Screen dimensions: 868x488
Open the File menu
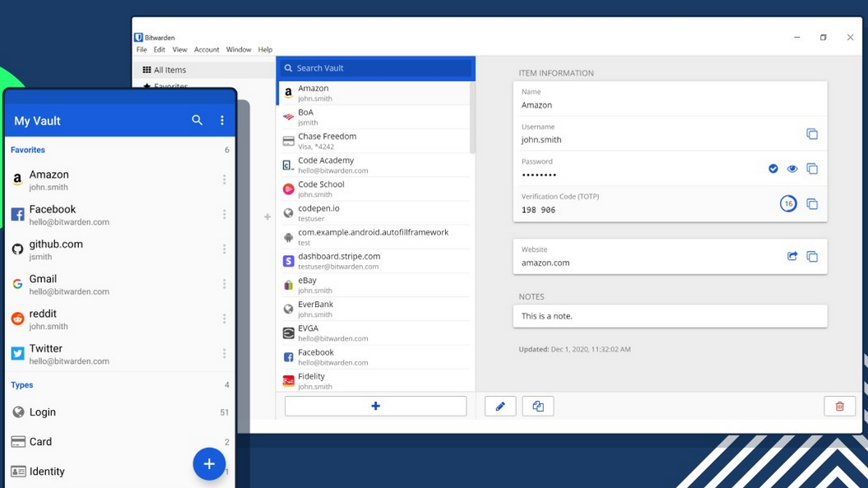click(x=142, y=50)
